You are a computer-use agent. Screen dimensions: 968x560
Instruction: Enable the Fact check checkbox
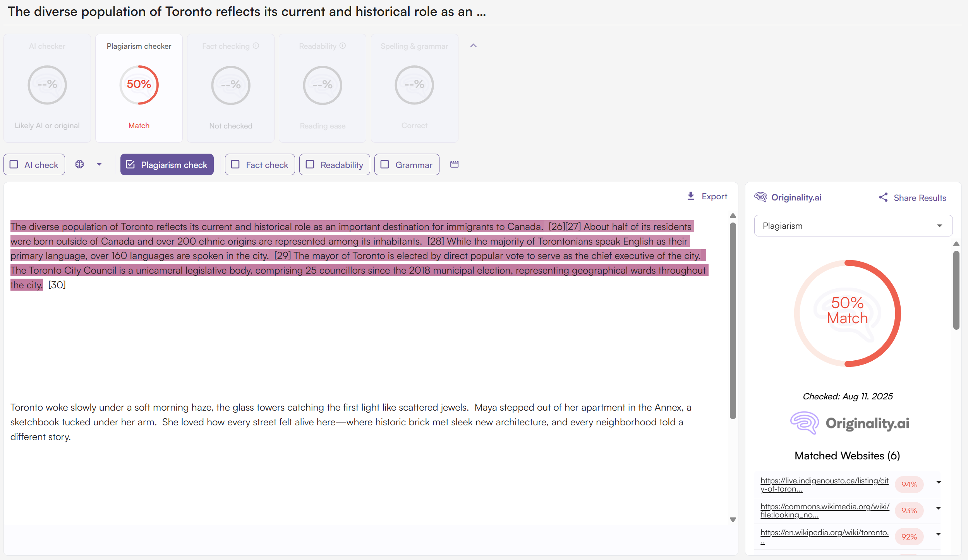coord(235,164)
